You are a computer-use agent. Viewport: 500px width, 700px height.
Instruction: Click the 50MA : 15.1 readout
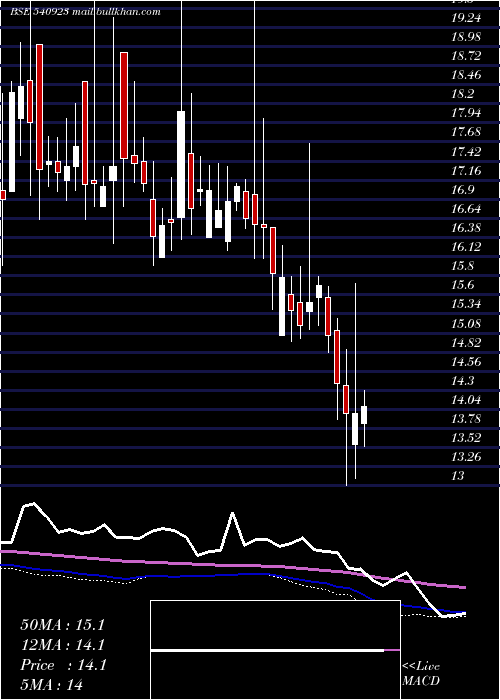click(62, 625)
